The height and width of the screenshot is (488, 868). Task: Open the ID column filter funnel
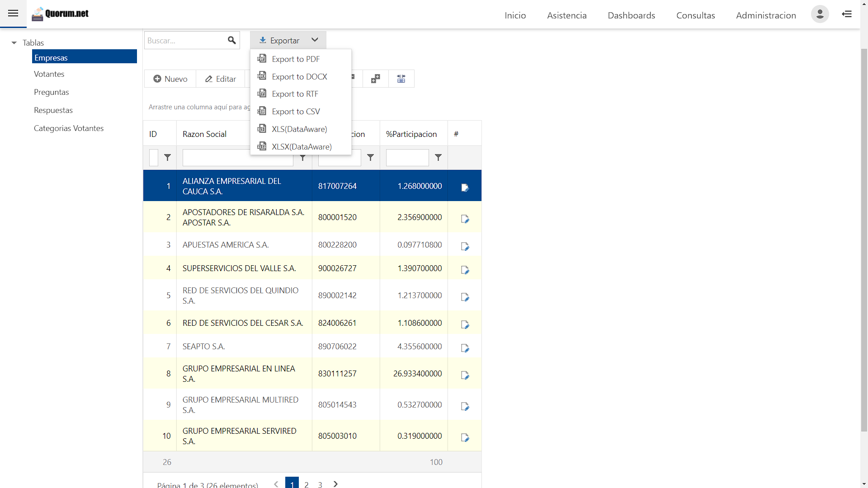pyautogui.click(x=167, y=157)
